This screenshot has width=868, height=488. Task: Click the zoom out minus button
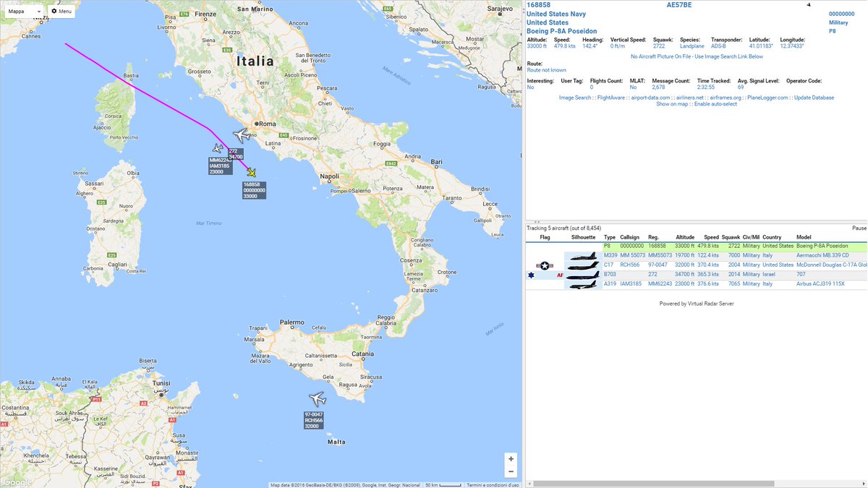[511, 471]
